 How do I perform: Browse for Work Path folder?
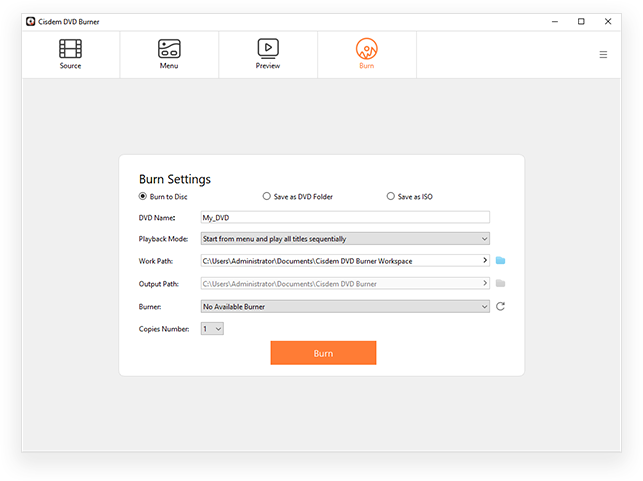click(500, 261)
